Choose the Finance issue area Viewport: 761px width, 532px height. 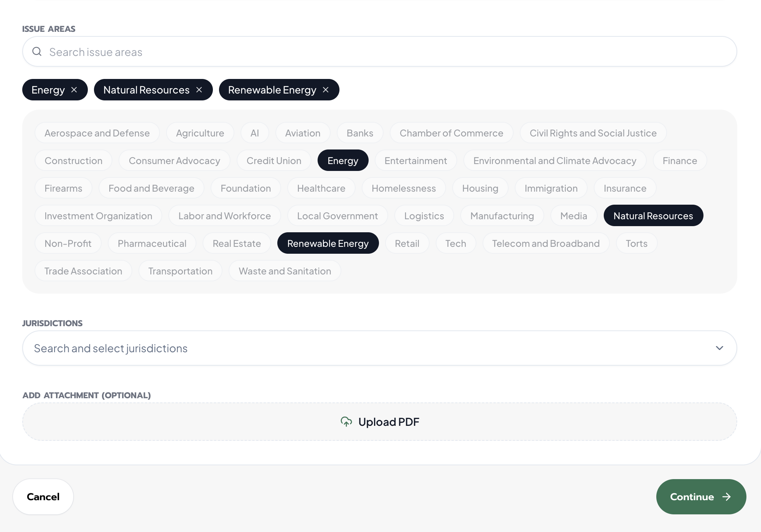click(x=680, y=160)
